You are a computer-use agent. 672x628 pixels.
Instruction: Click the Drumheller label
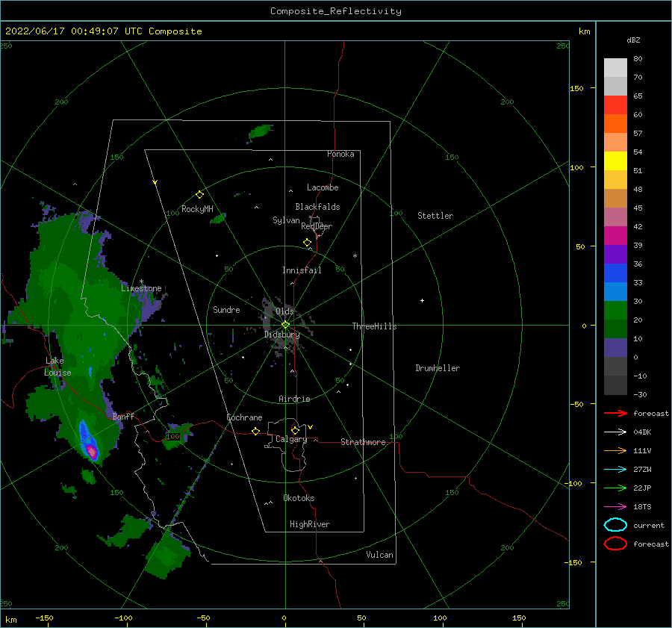[438, 368]
